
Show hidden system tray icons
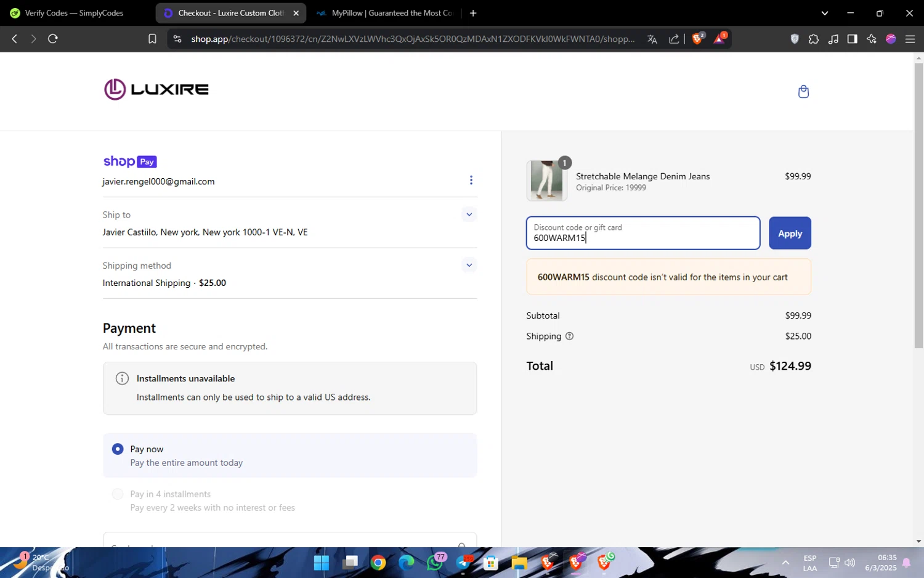pyautogui.click(x=785, y=563)
